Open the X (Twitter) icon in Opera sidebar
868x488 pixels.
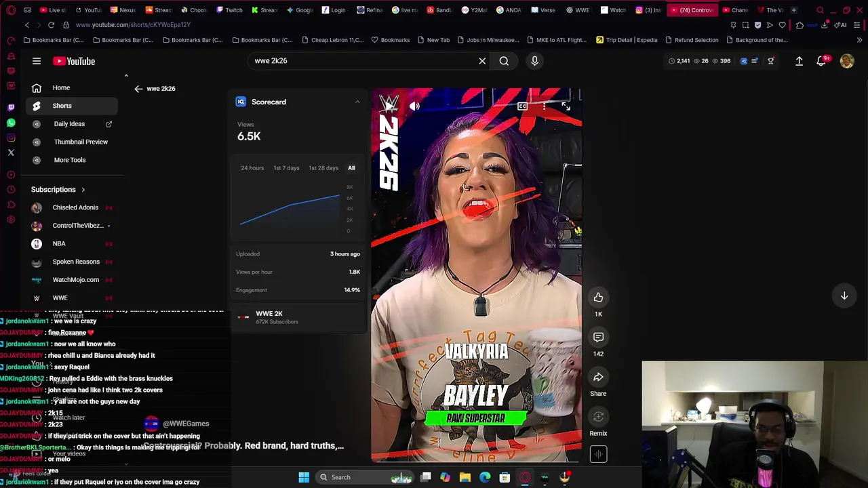tap(11, 152)
